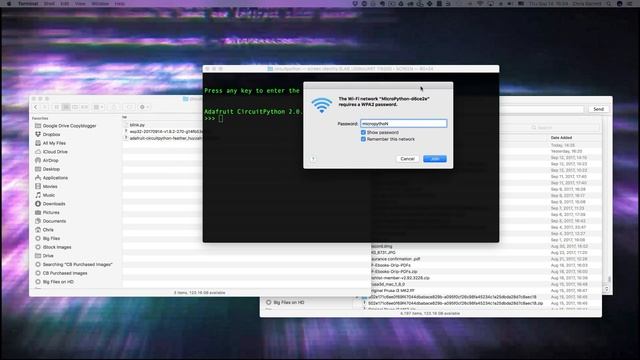The width and height of the screenshot is (640, 360).
Task: Open the Apple menu
Action: coord(9,3)
